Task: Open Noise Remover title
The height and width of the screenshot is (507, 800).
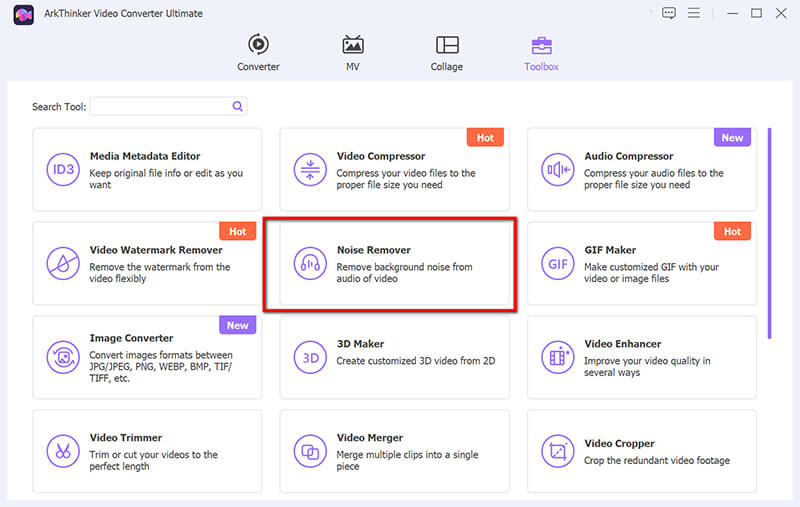Action: (373, 250)
